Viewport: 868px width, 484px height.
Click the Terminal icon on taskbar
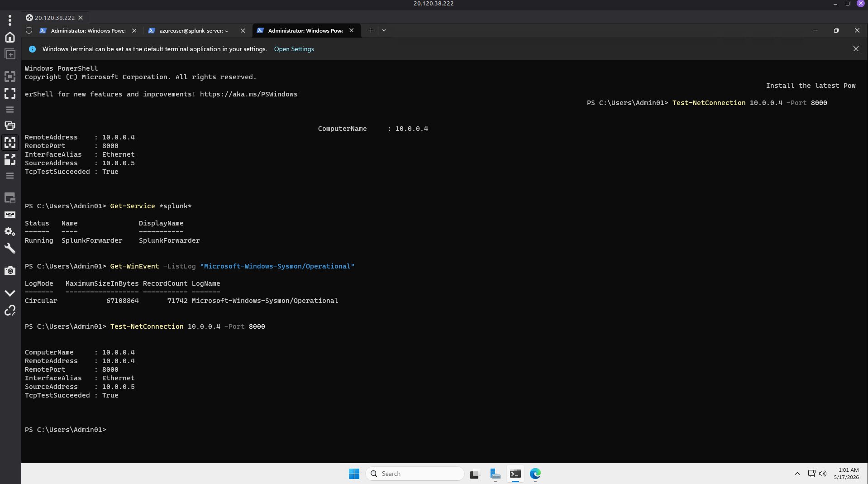point(515,474)
